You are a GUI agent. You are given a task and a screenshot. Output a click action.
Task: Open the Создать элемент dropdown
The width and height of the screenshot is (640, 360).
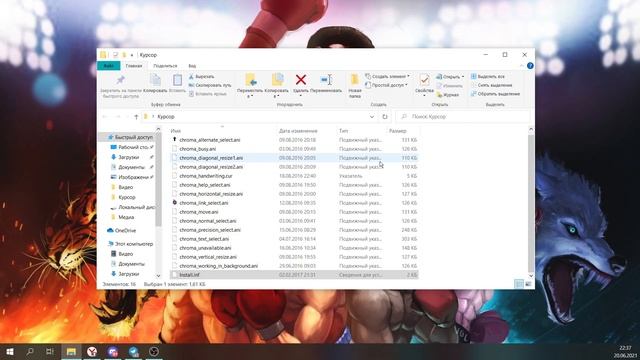pyautogui.click(x=387, y=76)
